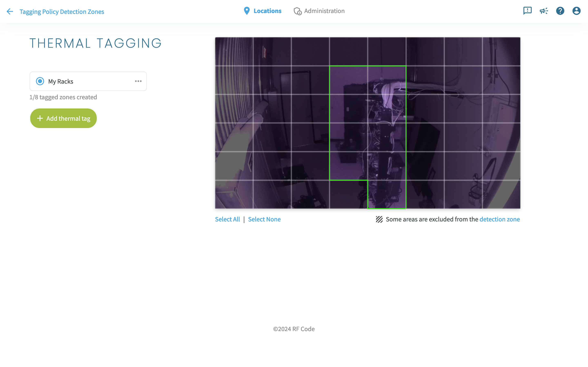Switch to the Locations tab
This screenshot has width=588, height=367.
[x=267, y=11]
